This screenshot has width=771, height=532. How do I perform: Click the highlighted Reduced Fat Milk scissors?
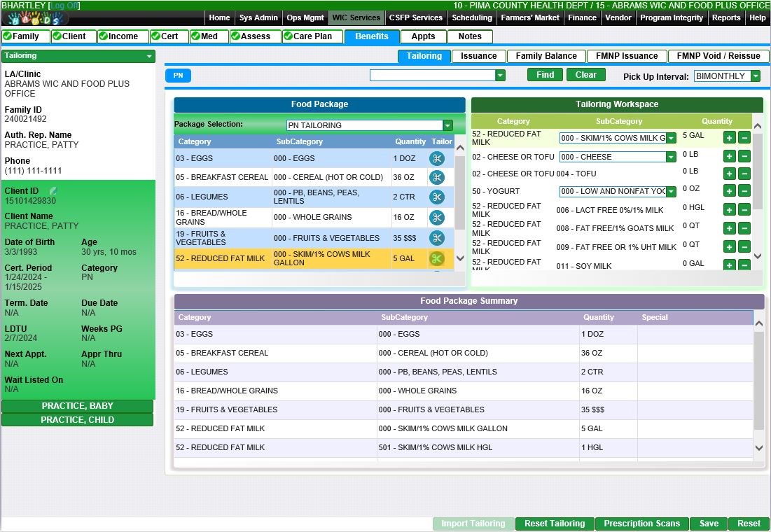[437, 259]
